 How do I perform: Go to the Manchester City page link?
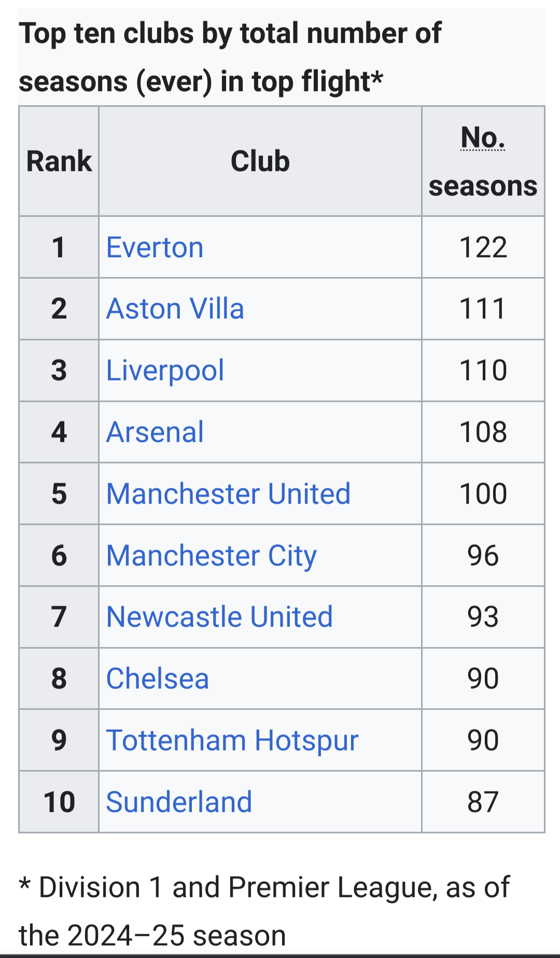(x=211, y=555)
